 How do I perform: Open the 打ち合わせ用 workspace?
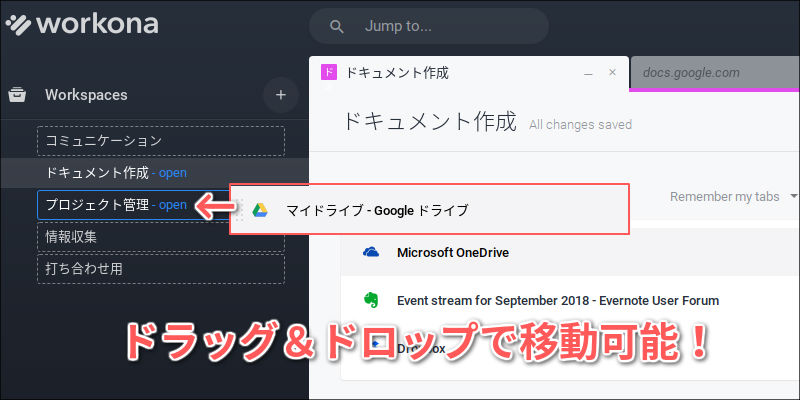click(x=161, y=269)
